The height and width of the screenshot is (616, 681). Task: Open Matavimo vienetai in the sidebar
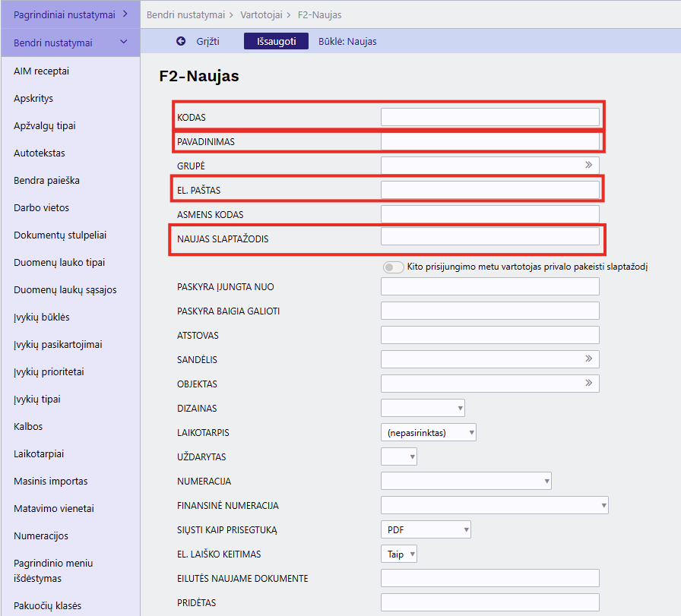point(54,509)
